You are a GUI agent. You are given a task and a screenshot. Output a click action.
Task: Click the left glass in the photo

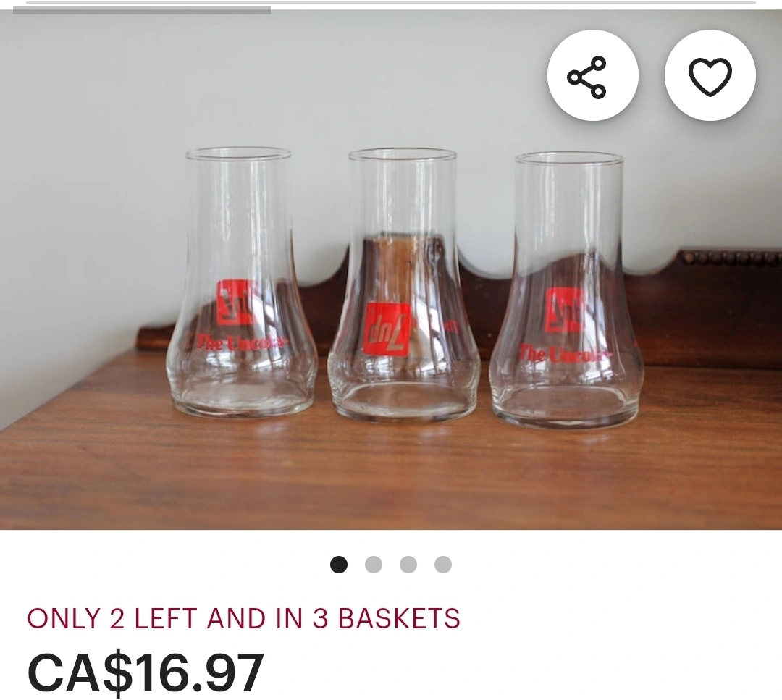click(241, 282)
